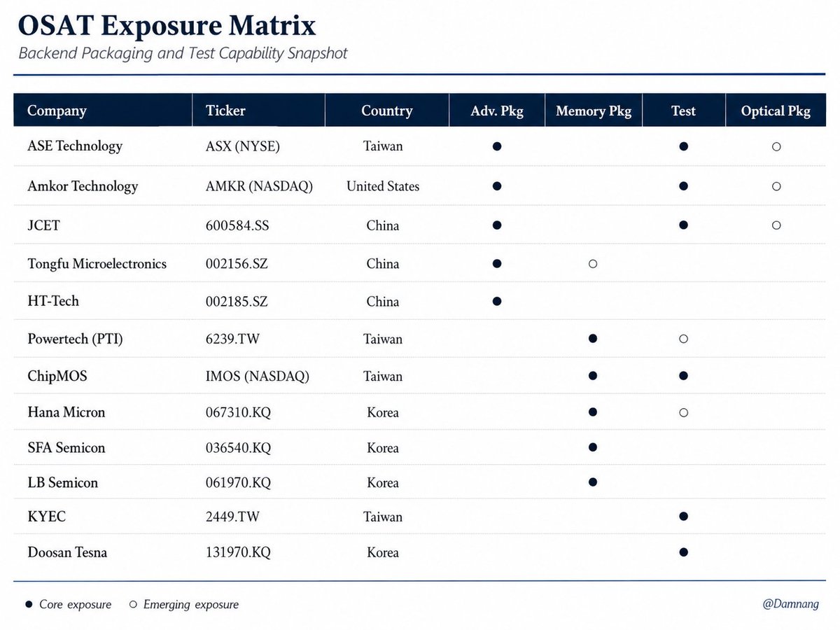Click ChipMOS's Memory Pkg core dot
The width and height of the screenshot is (840, 630).
coord(593,376)
